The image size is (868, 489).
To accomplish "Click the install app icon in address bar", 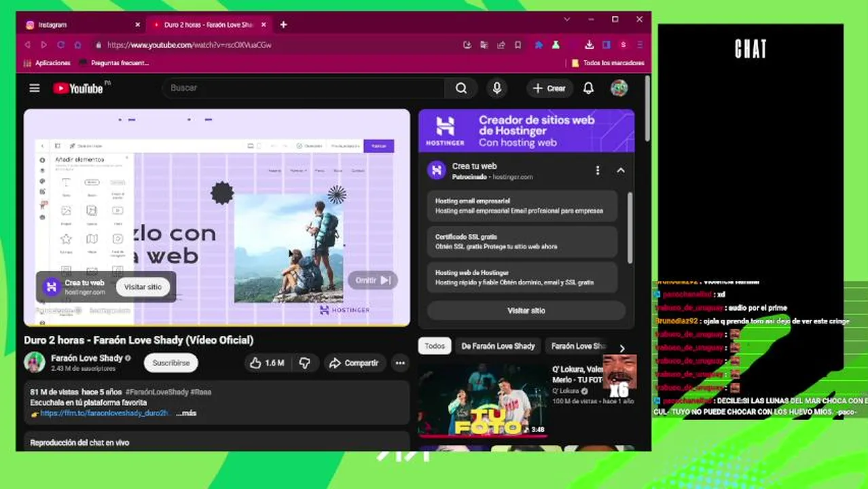I will pos(467,45).
